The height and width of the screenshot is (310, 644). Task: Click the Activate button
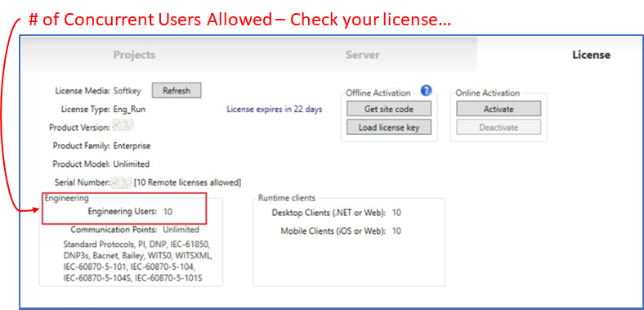pos(499,109)
